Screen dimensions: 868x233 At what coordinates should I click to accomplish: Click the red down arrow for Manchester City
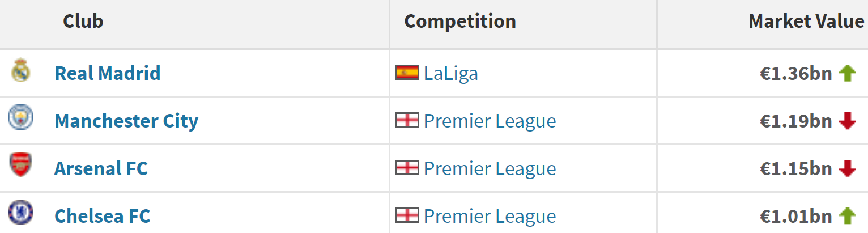847,121
